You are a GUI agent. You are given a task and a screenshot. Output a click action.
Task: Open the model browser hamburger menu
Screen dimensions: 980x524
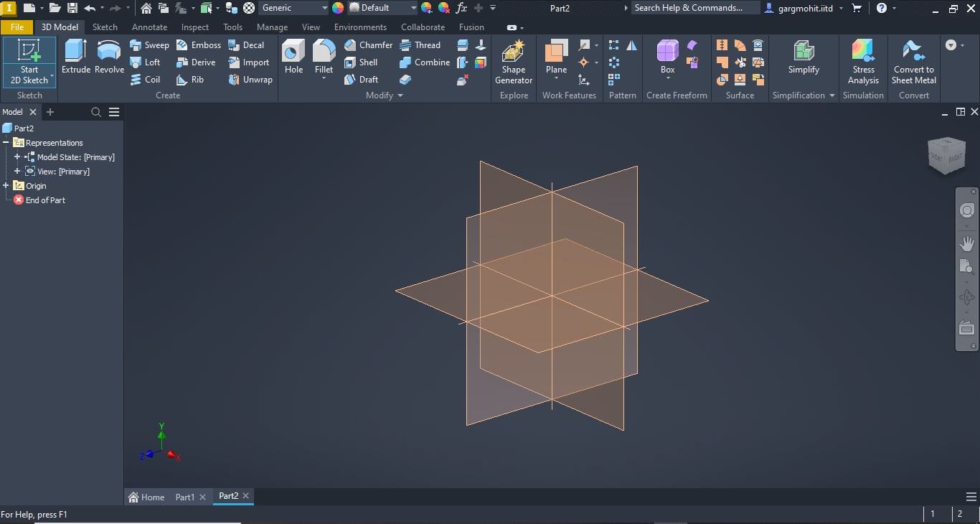114,112
